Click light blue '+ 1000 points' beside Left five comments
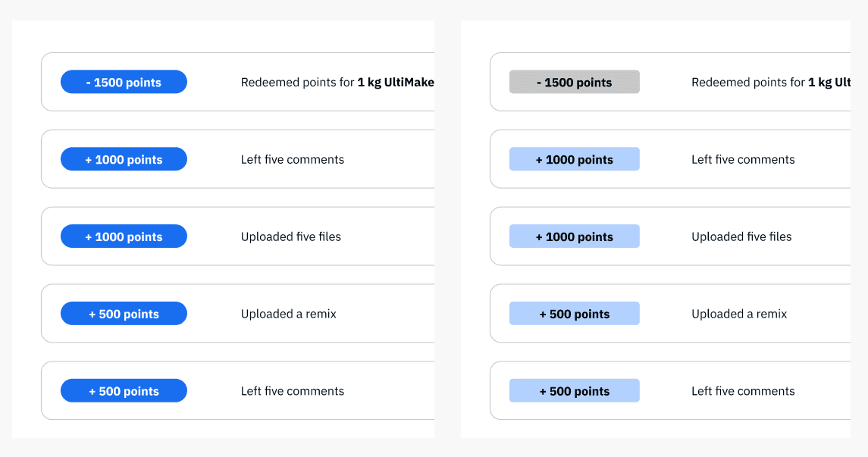Screen dimensions: 868x457 (574, 159)
